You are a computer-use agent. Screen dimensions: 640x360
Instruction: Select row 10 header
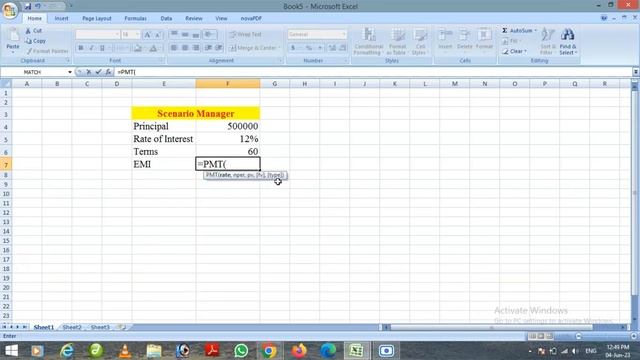coord(6,194)
